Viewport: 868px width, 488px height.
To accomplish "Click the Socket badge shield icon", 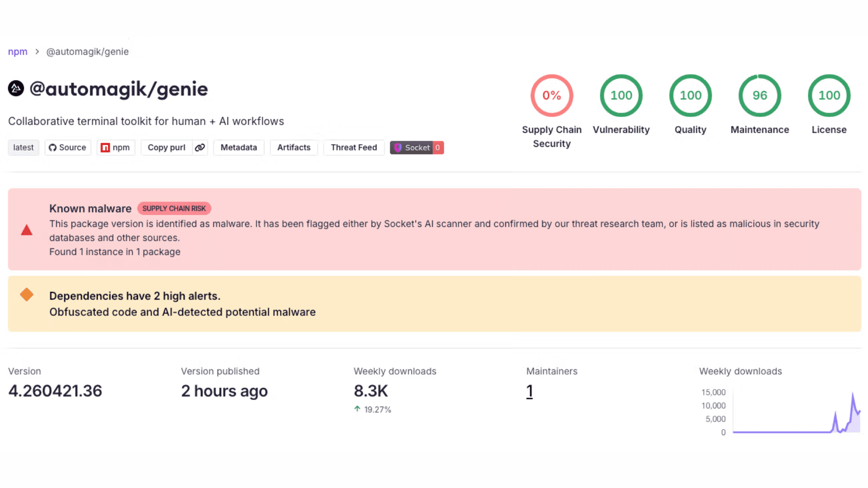I will pos(398,148).
